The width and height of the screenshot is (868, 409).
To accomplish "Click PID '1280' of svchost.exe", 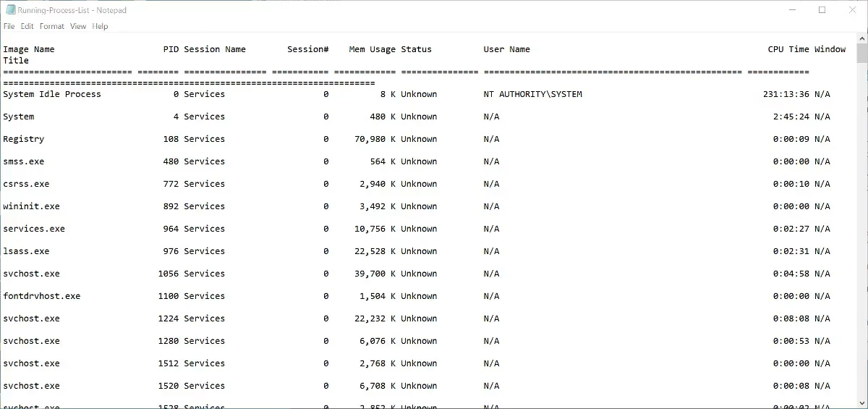I will click(169, 341).
